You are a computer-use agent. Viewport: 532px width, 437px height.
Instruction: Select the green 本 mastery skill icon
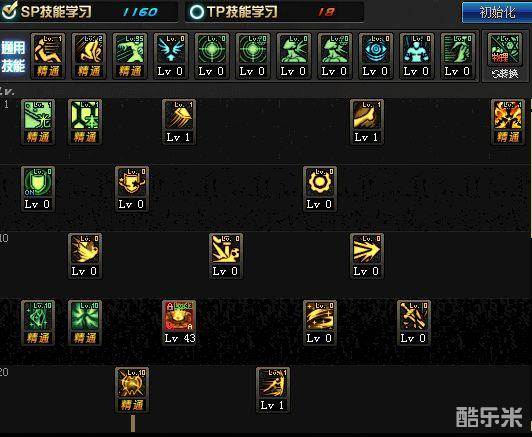[x=85, y=122]
